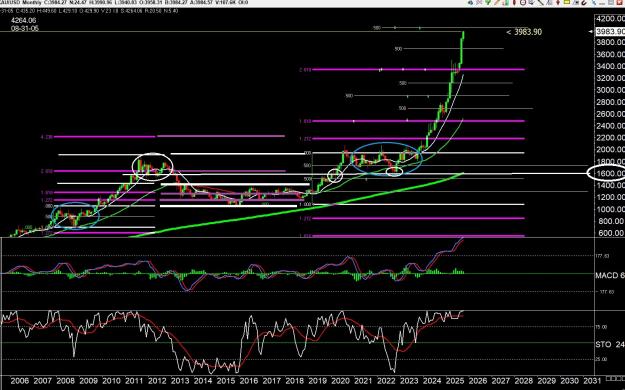The image size is (625, 390).
Task: Click the current price tag 3983.90 on axis
Action: [610, 32]
